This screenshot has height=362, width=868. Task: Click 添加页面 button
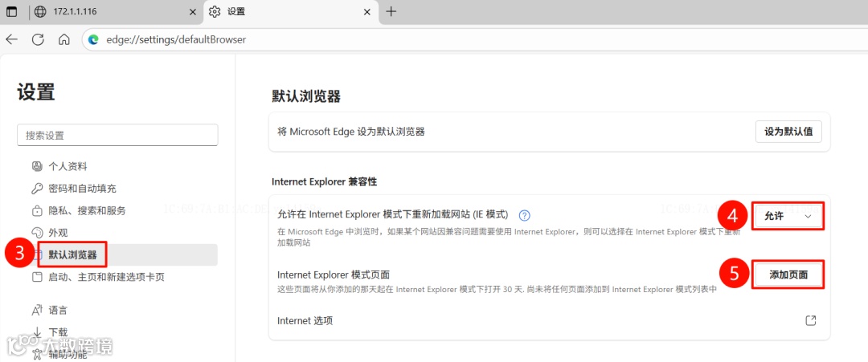point(788,275)
